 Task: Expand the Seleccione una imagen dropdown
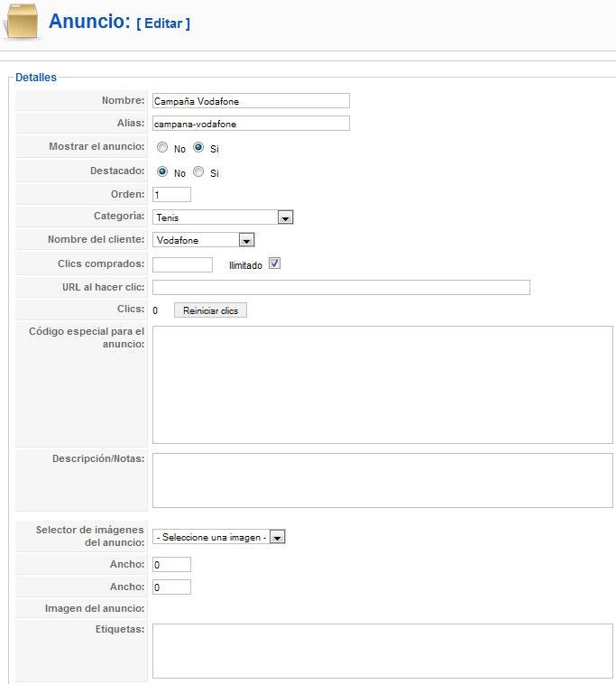click(x=219, y=537)
